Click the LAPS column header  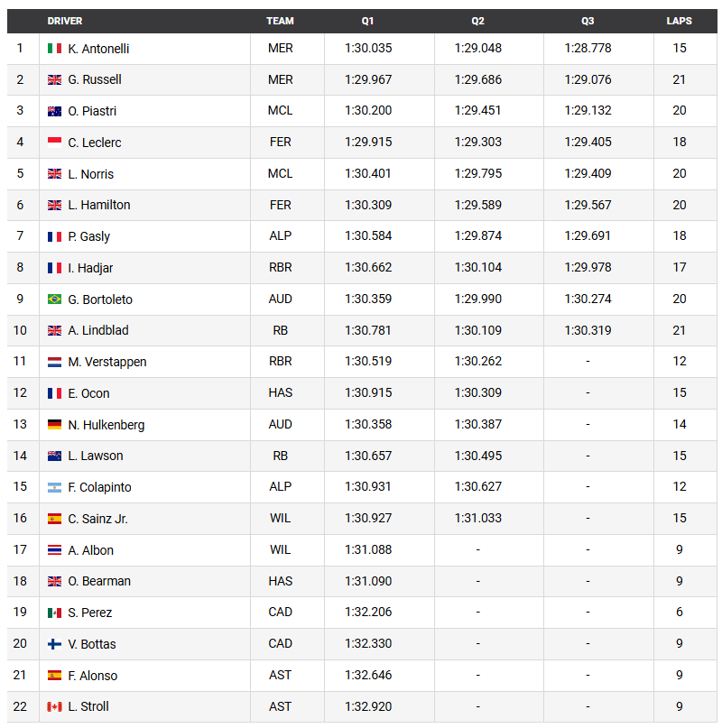(x=679, y=21)
